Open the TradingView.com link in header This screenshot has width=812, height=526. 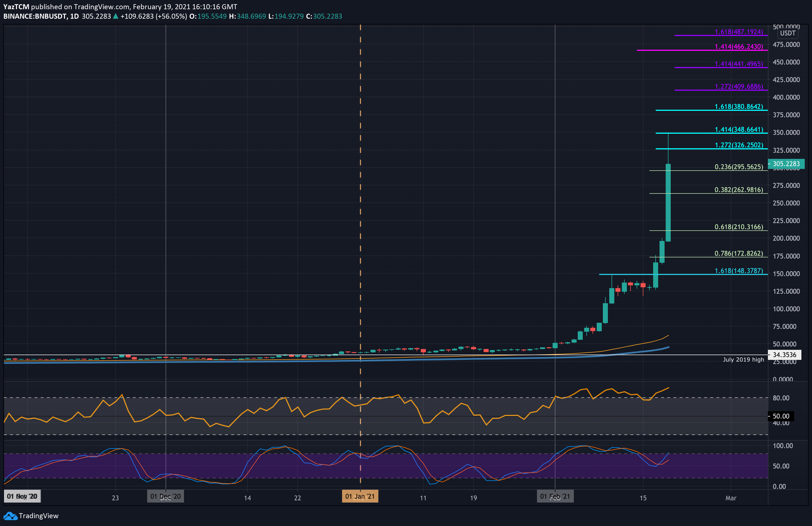(101, 6)
